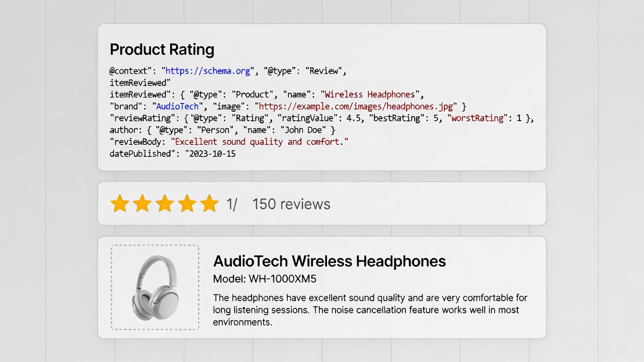Viewport: 644px width, 362px height.
Task: Click the Product Rating heading
Action: coord(162,49)
